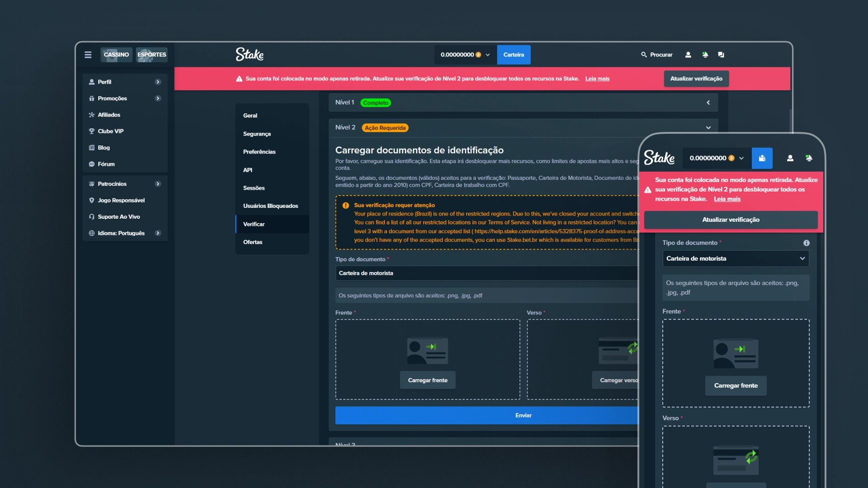
Task: Click the info icon beside mobile Tipo de documento
Action: pyautogui.click(x=806, y=243)
